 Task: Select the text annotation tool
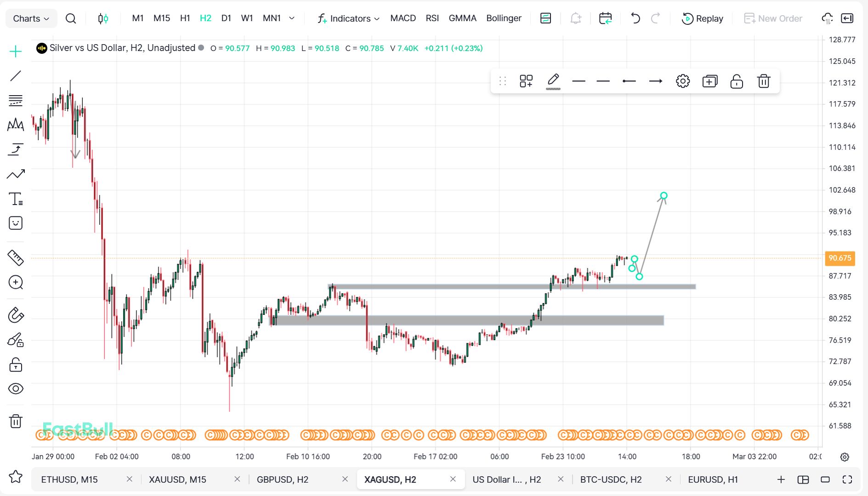[16, 199]
